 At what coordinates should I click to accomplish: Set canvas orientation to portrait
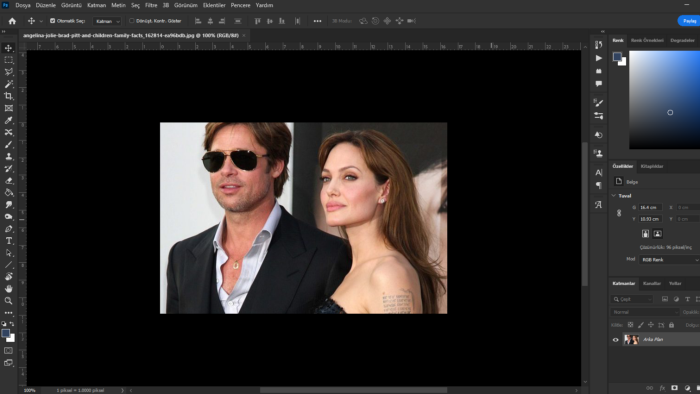pyautogui.click(x=645, y=233)
